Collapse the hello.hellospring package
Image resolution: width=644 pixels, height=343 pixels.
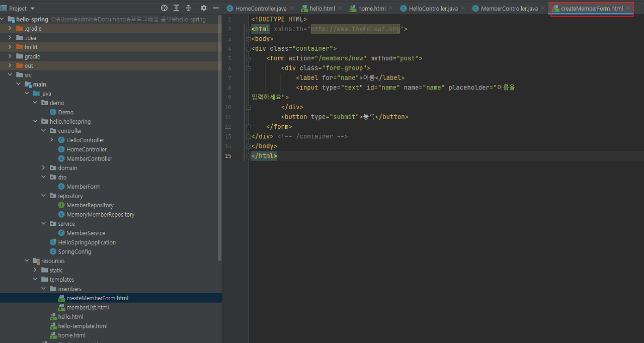35,122
